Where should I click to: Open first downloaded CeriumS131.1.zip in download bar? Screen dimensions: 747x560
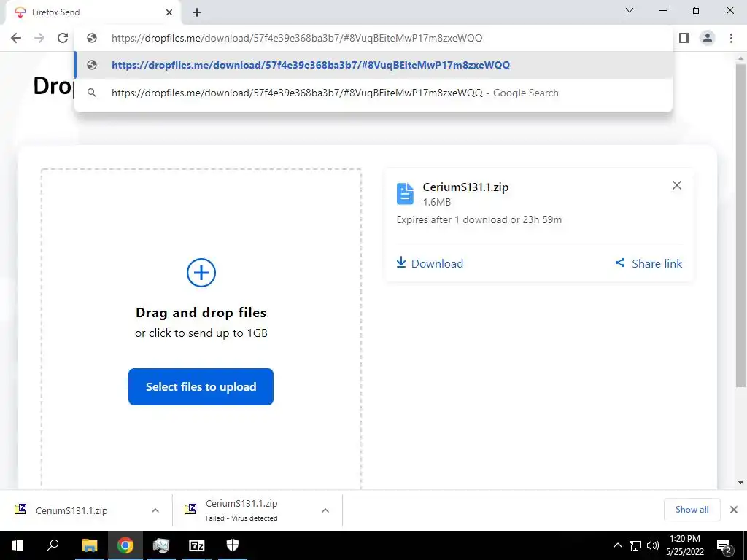coord(71,510)
